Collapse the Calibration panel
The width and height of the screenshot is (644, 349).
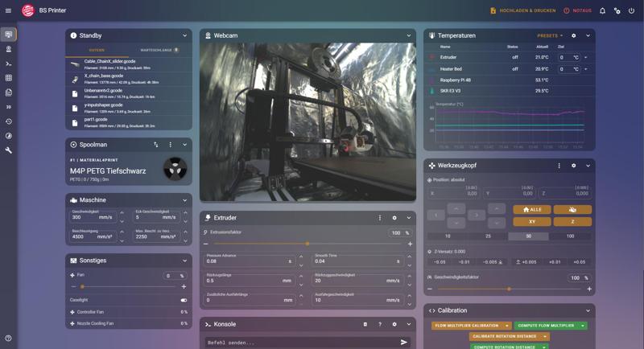tap(588, 311)
